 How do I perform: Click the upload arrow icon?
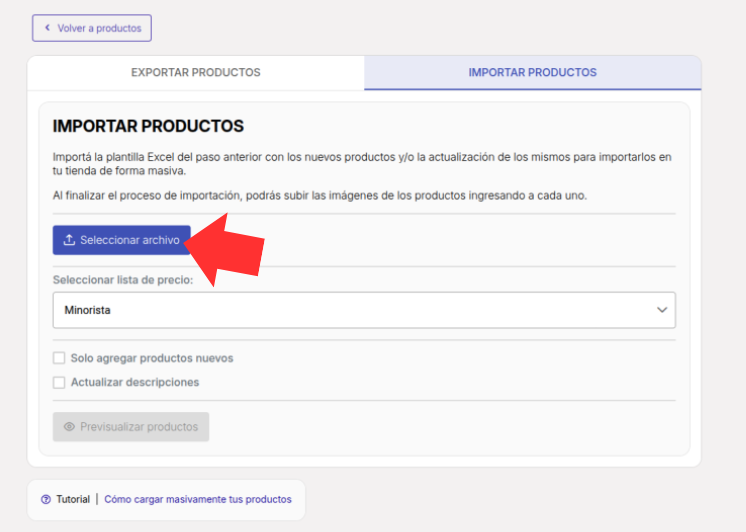(69, 240)
